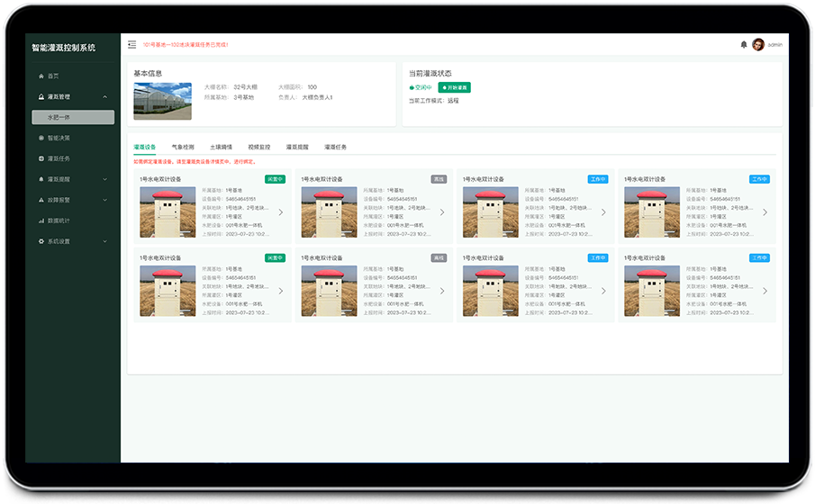The width and height of the screenshot is (815, 504).
Task: Switch to the 灌溉提醒 tab above device cards
Action: [297, 147]
